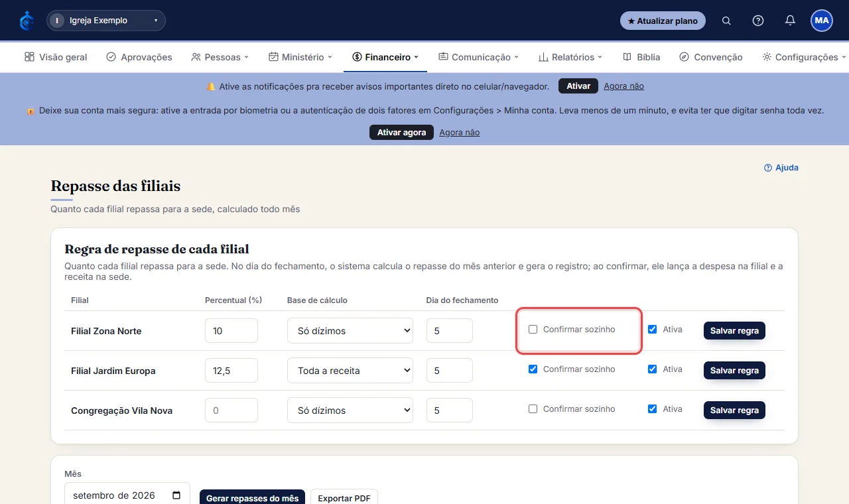Enable Confirmar sozinho for Congregação Vila Nova
This screenshot has height=504, width=849.
click(533, 409)
